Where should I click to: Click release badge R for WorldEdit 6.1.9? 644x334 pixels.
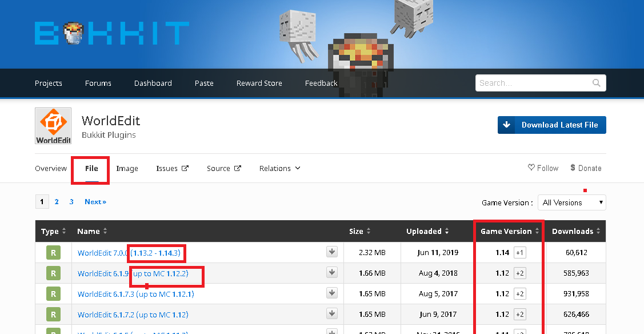[x=53, y=273]
